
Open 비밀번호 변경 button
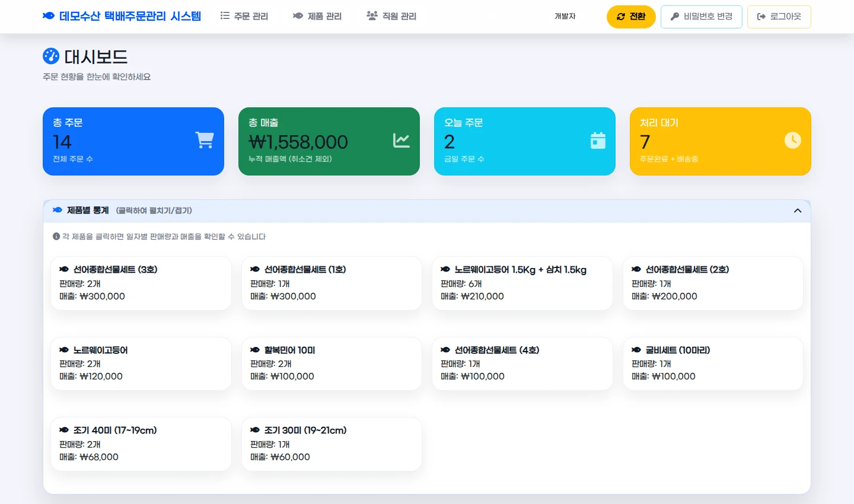tap(702, 17)
